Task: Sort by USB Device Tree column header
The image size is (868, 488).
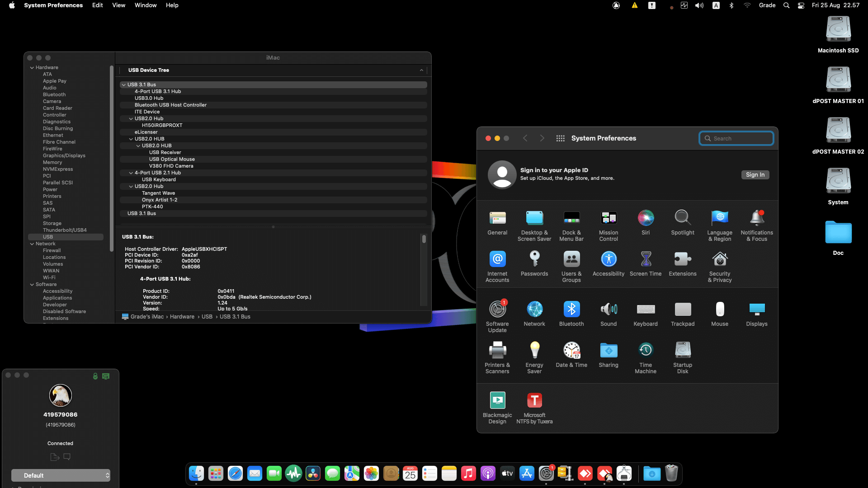Action: point(273,70)
